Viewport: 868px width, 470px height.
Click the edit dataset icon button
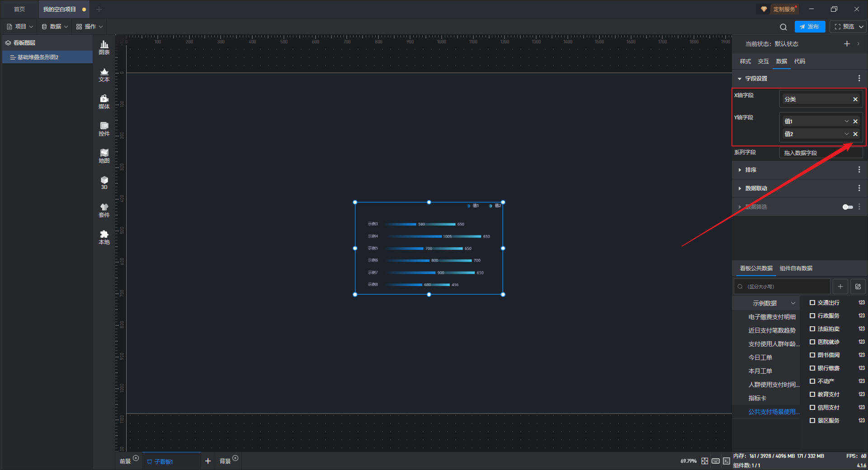tap(858, 287)
